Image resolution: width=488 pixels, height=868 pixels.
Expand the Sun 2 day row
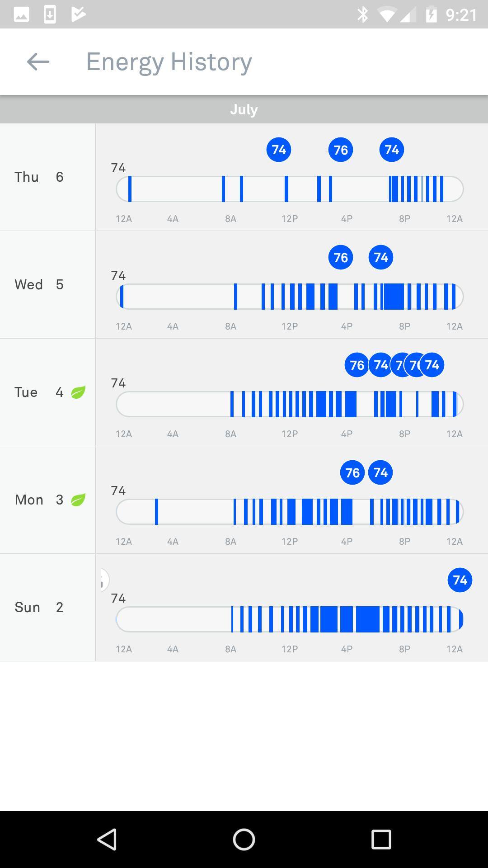[47, 607]
